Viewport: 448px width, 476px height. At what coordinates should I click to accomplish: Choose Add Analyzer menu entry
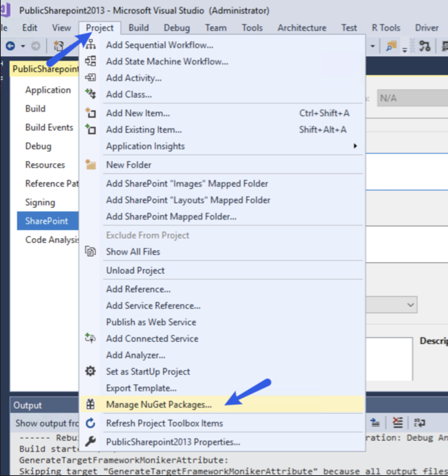pos(222,355)
